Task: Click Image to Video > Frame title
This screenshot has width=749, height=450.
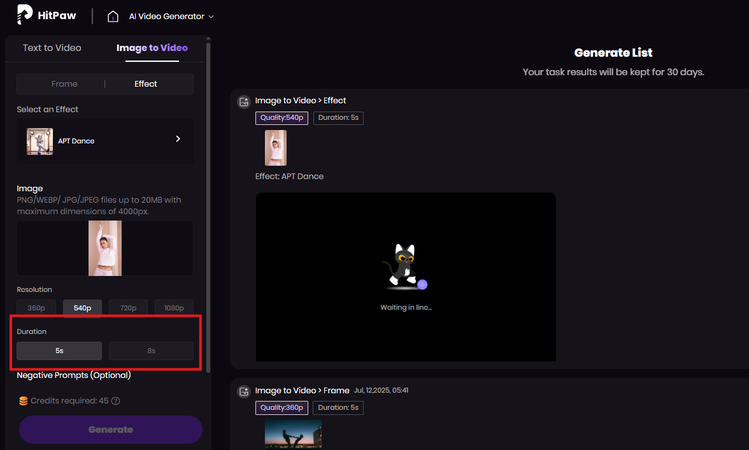Action: (302, 390)
